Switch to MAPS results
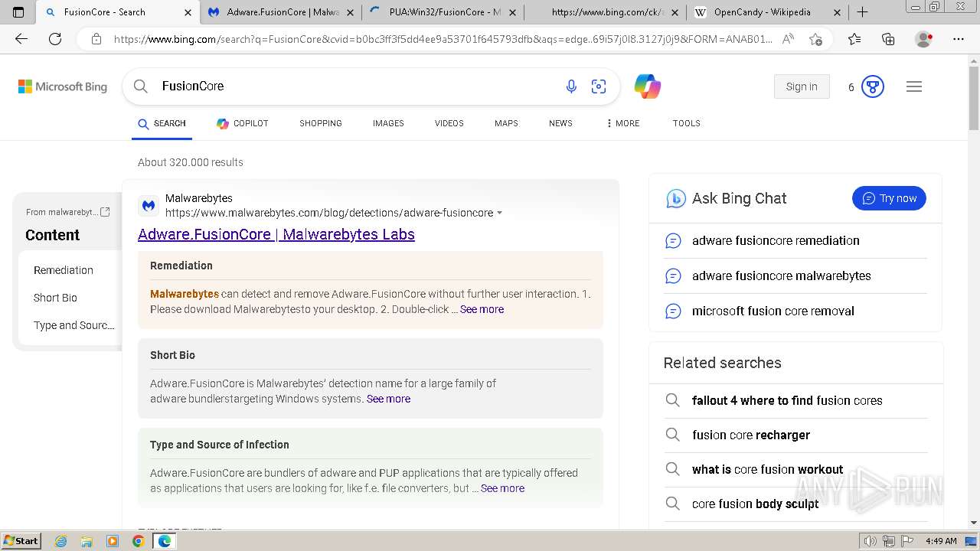The image size is (980, 551). coord(506,123)
